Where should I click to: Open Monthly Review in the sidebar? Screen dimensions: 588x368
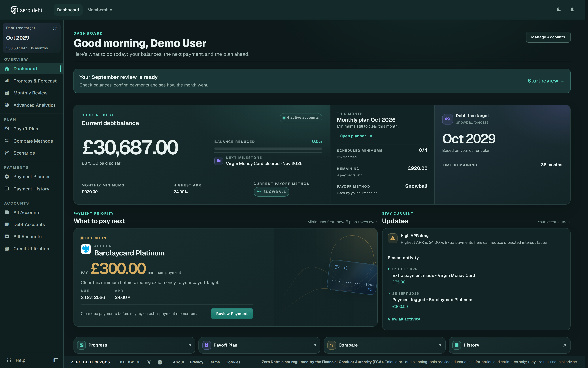pyautogui.click(x=32, y=93)
